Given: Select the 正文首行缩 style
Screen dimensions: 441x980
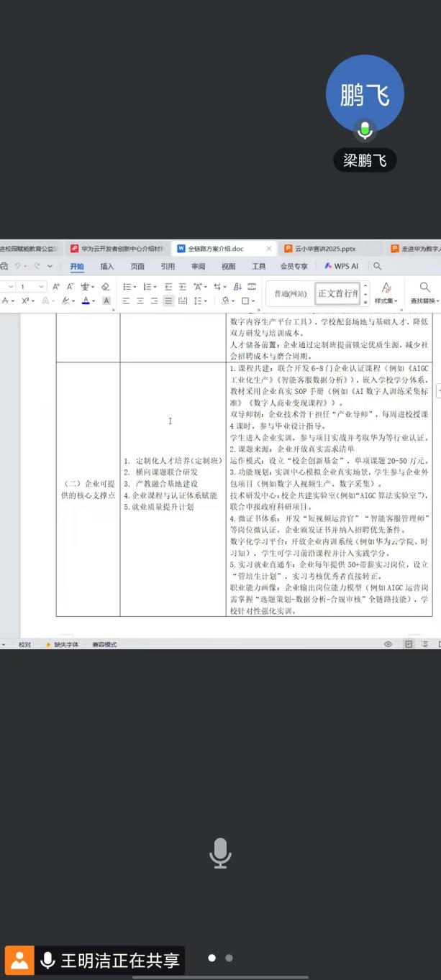Looking at the screenshot, I should tap(337, 293).
